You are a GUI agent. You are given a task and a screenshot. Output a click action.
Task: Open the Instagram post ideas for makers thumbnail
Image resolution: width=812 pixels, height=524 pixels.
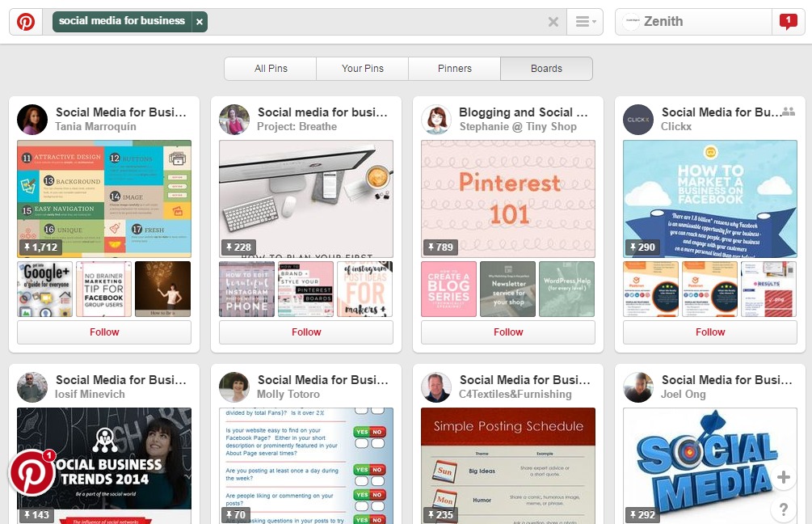coord(365,289)
